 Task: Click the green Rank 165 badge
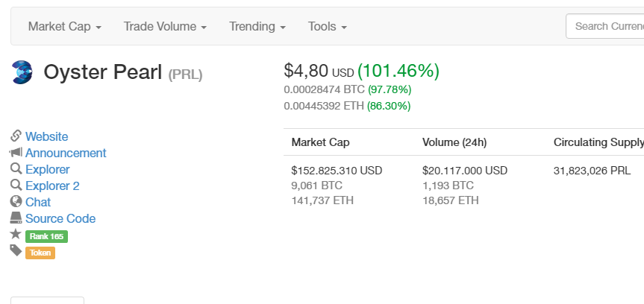point(46,236)
